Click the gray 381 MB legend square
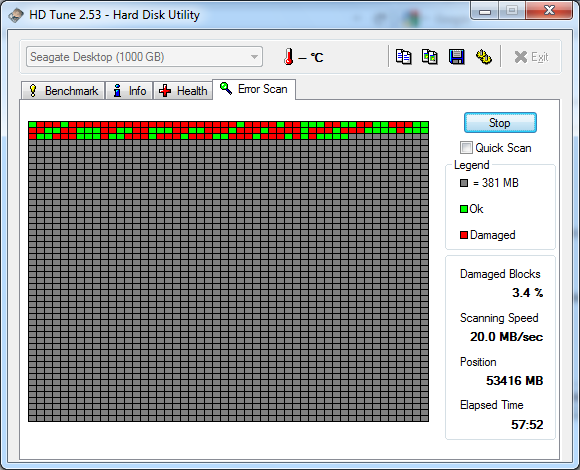This screenshot has width=580, height=470. (464, 183)
